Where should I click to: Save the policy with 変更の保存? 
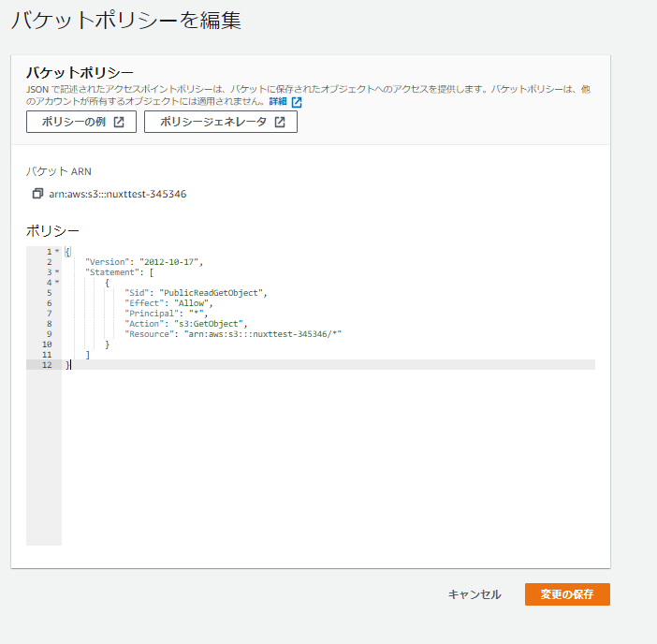(567, 594)
